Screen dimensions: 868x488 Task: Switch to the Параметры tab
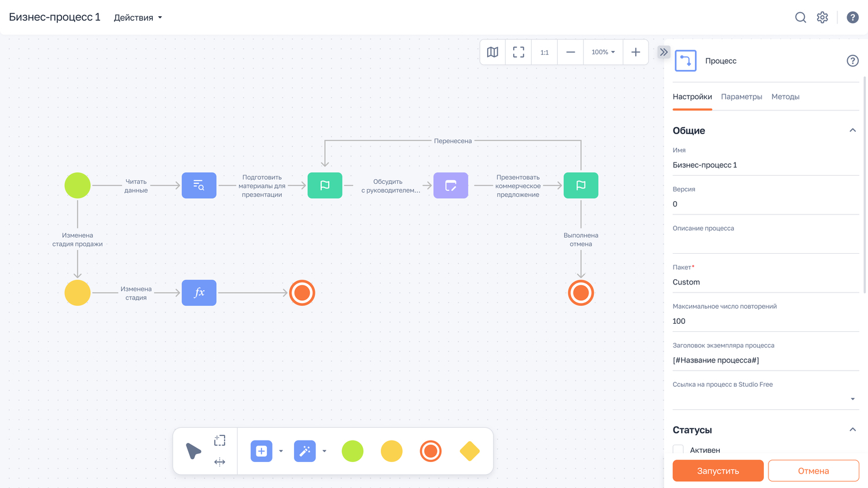(741, 97)
